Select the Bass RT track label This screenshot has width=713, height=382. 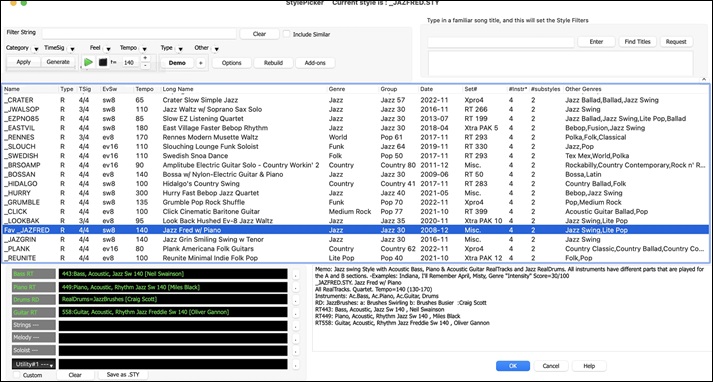(x=34, y=274)
